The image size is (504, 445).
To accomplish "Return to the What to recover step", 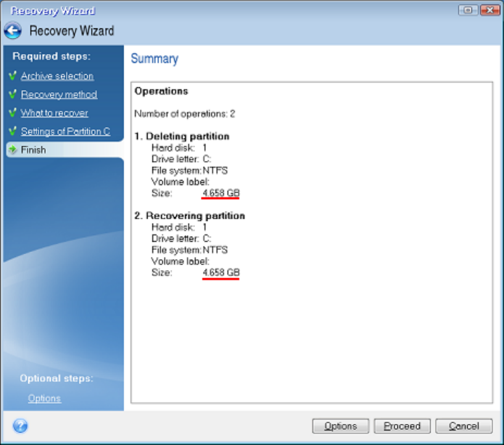I will 54,113.
